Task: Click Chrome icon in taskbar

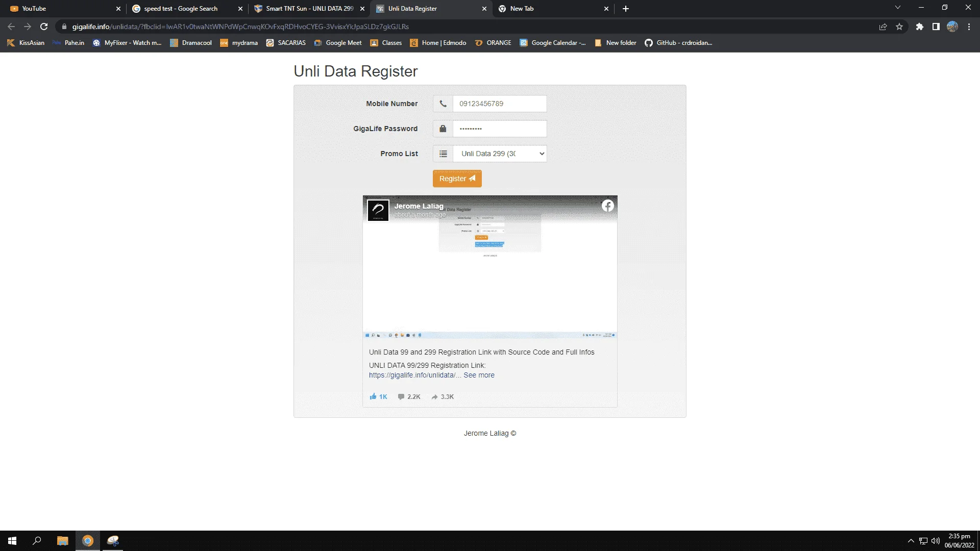Action: pos(88,541)
